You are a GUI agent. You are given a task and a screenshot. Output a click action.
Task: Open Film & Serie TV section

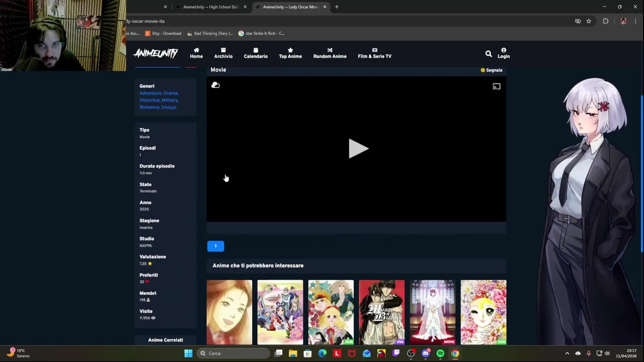click(x=374, y=53)
